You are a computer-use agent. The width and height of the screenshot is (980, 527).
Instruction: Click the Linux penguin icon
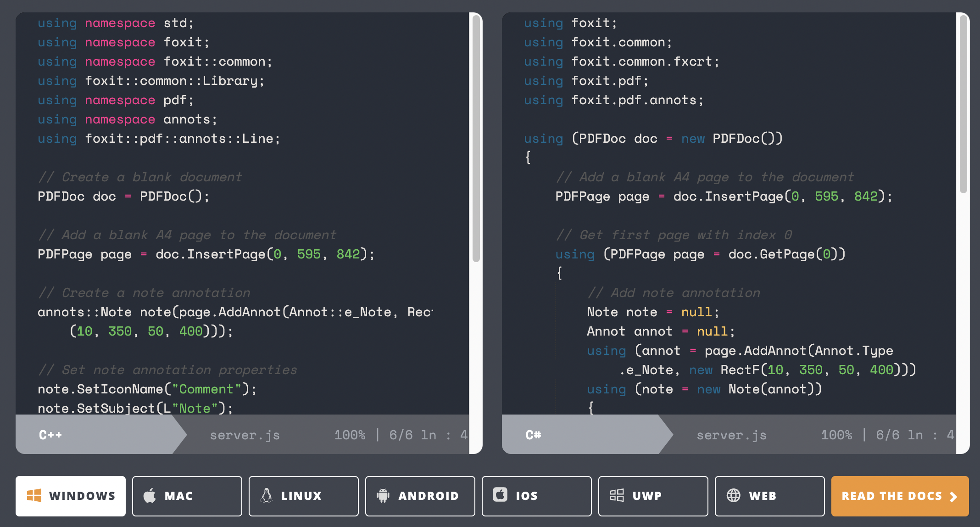point(266,496)
